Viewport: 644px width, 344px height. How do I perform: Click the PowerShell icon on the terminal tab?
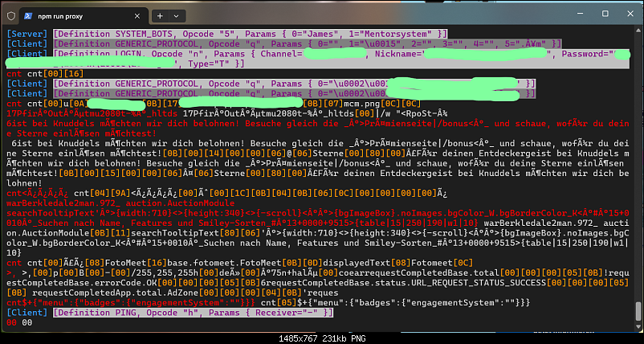coord(26,15)
